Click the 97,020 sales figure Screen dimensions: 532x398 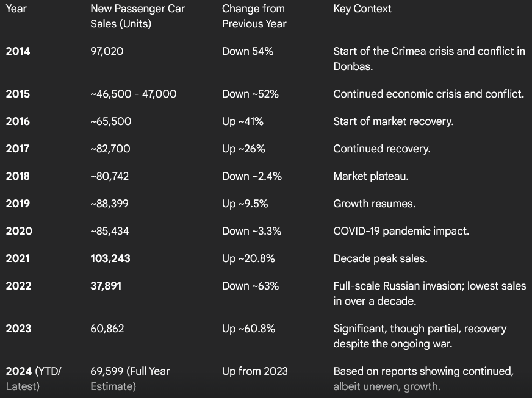point(107,52)
